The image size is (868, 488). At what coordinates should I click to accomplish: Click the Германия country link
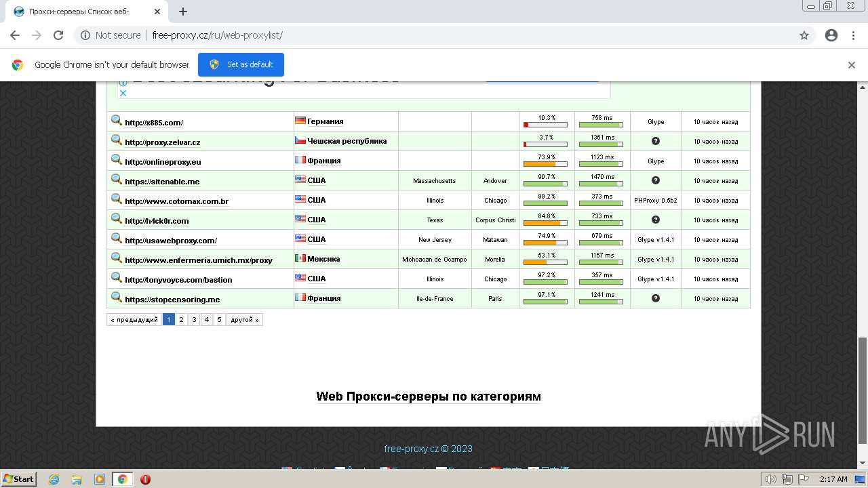pyautogui.click(x=325, y=121)
